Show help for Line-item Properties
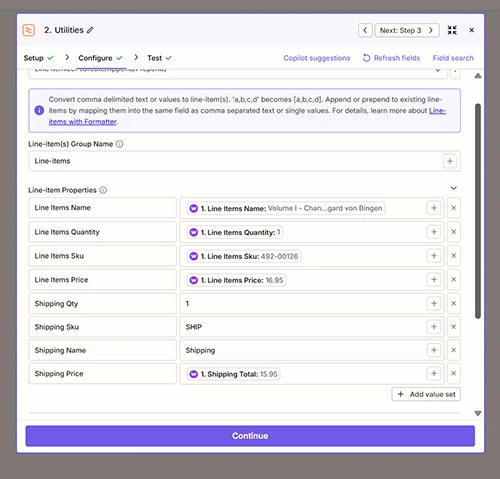The height and width of the screenshot is (479, 500). pos(103,190)
